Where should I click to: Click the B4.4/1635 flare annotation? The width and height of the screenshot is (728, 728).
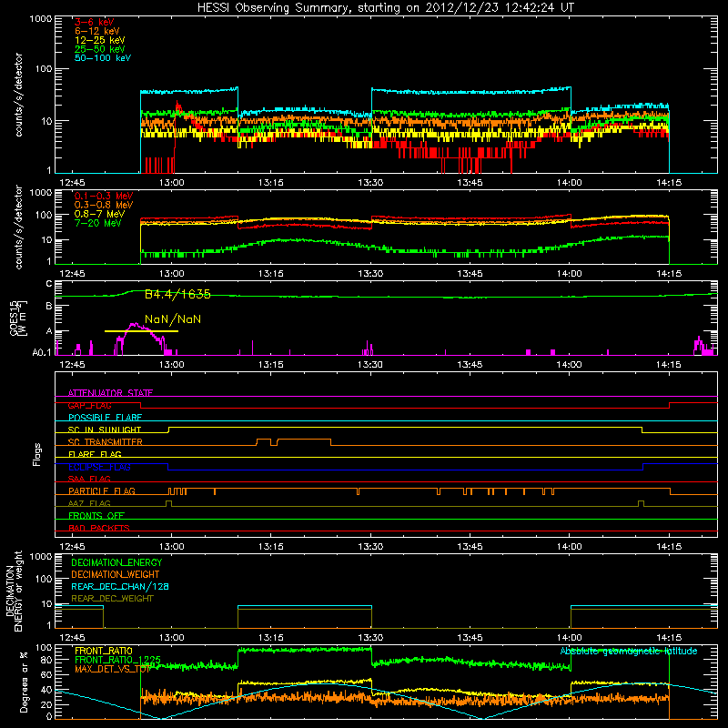pos(177,294)
